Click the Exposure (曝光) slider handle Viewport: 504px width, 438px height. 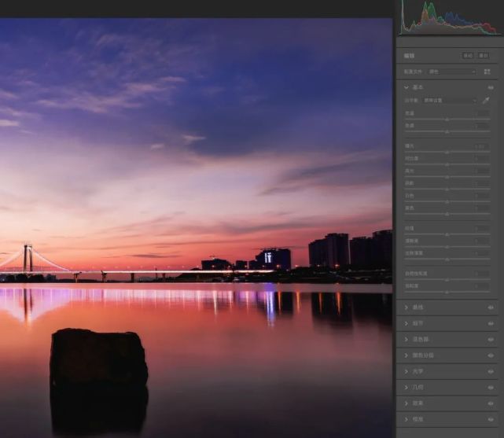pyautogui.click(x=447, y=152)
